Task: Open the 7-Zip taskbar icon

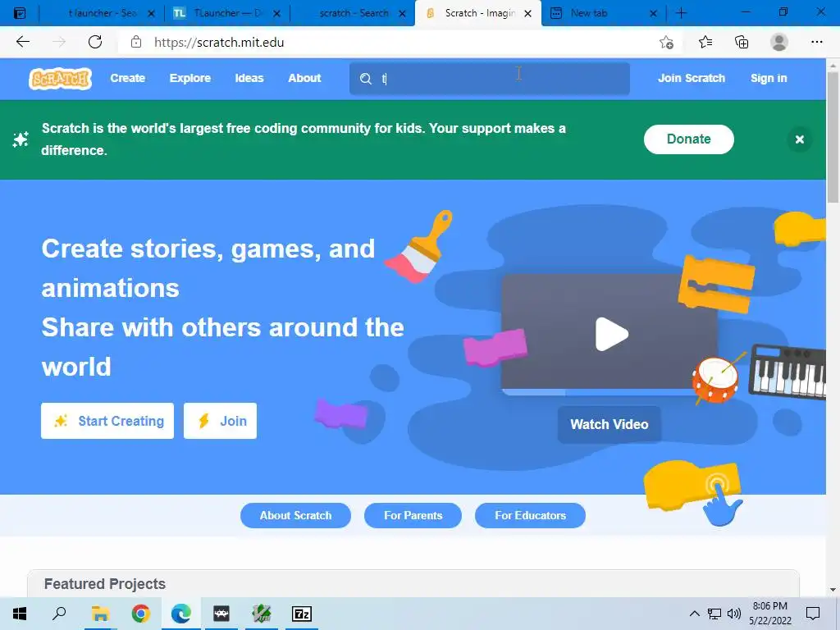Action: coord(302,614)
